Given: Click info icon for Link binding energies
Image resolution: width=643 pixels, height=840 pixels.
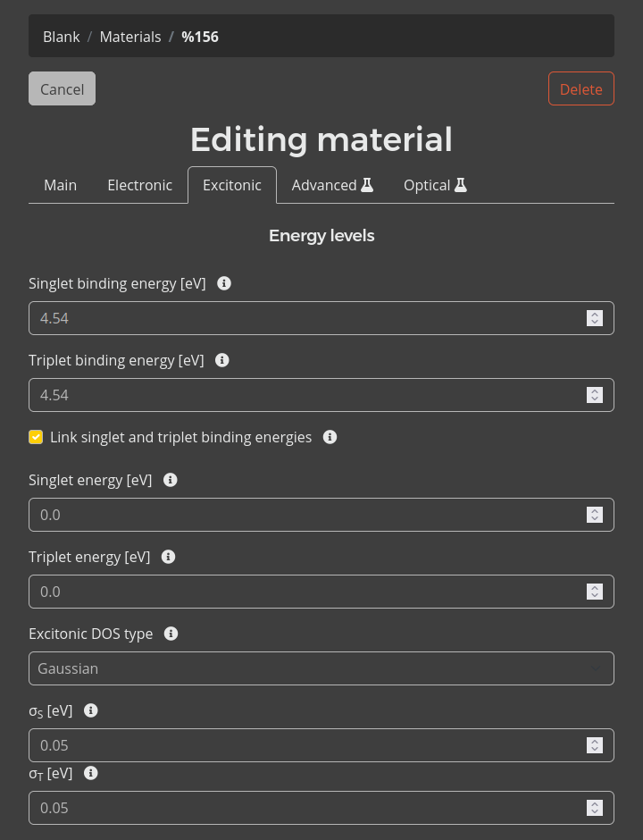Looking at the screenshot, I should point(330,437).
